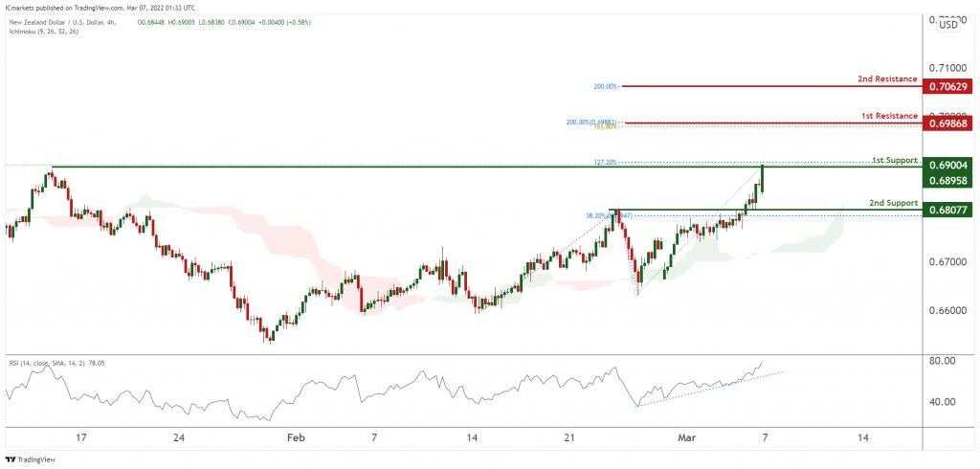The width and height of the screenshot is (980, 469).
Task: Click the USD currency label
Action: pos(948,25)
